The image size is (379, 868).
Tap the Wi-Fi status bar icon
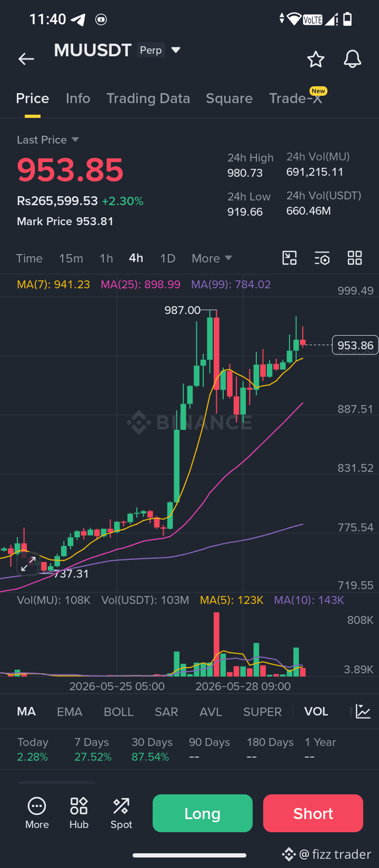294,19
